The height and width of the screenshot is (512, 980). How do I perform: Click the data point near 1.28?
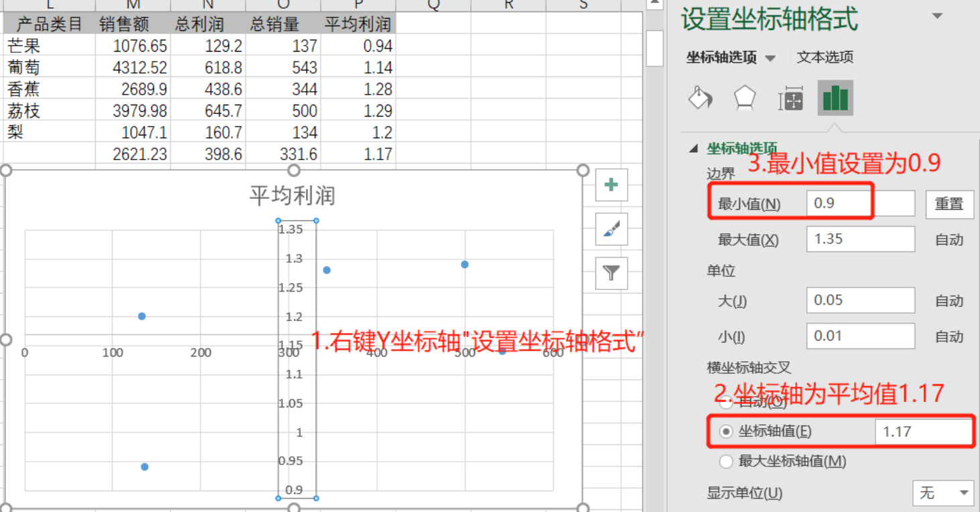coord(327,270)
